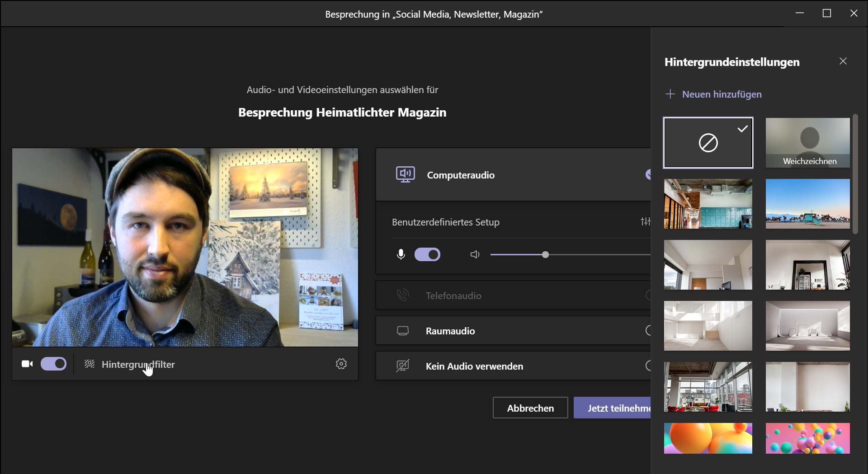Click Neuen hinzufügen link
Image resolution: width=868 pixels, height=474 pixels.
click(722, 94)
